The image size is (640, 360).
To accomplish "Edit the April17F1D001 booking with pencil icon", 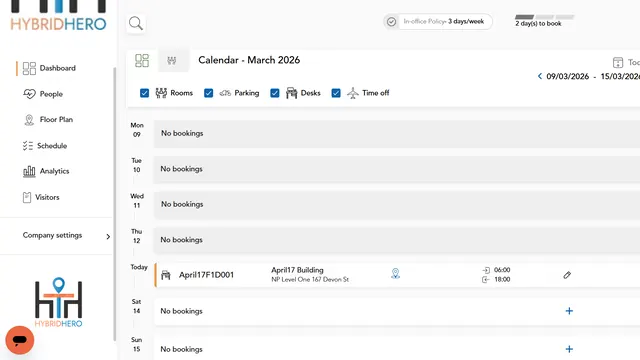I will click(x=567, y=275).
